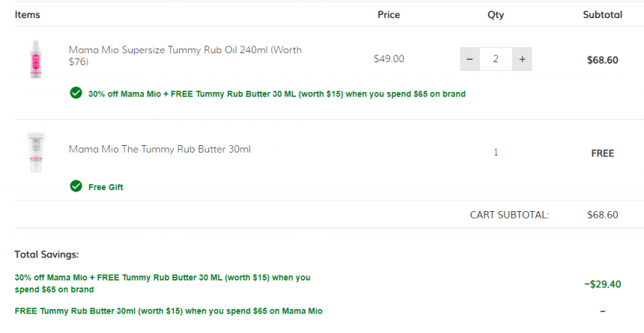Open Mama Mio The Tummy Rub Butter 30ml
Image resolution: width=644 pixels, height=333 pixels.
(x=160, y=149)
